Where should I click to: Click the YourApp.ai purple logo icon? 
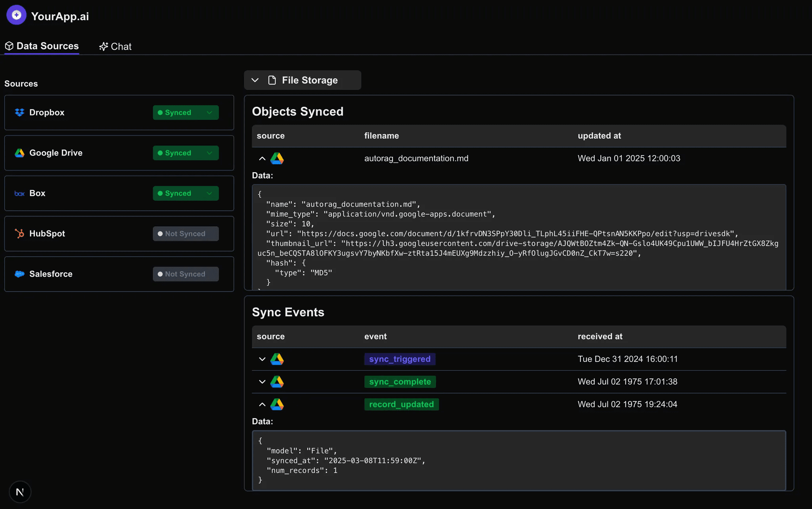[x=16, y=15]
